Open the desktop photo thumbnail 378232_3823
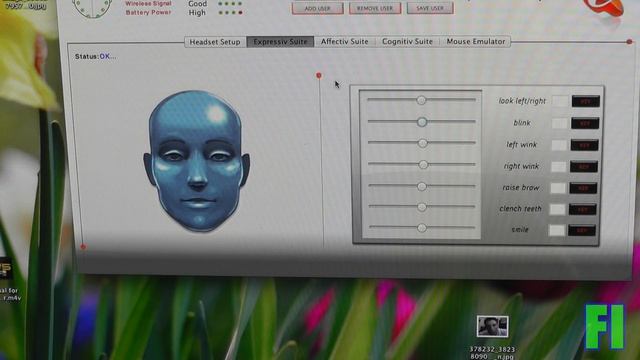 click(x=492, y=326)
